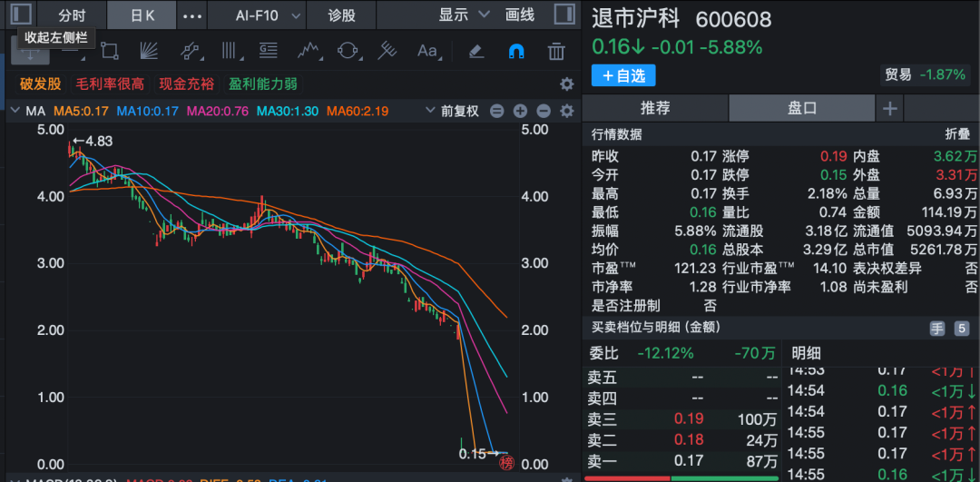This screenshot has width=980, height=482.
Task: Click the MA20:0.76 indicator label
Action: pyautogui.click(x=218, y=112)
